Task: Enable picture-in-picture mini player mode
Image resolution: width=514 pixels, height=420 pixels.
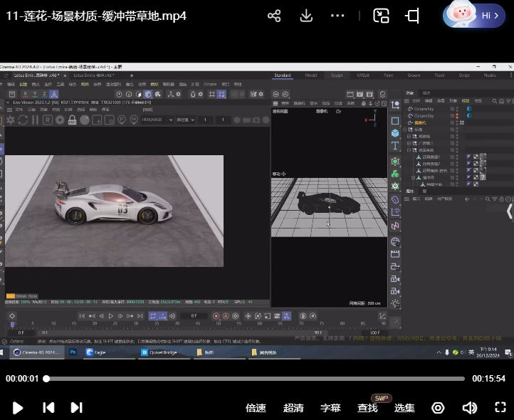Action: click(382, 16)
